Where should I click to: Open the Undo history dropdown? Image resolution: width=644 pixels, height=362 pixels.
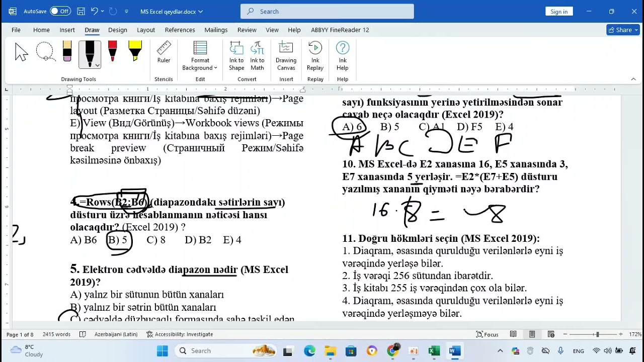pos(103,11)
